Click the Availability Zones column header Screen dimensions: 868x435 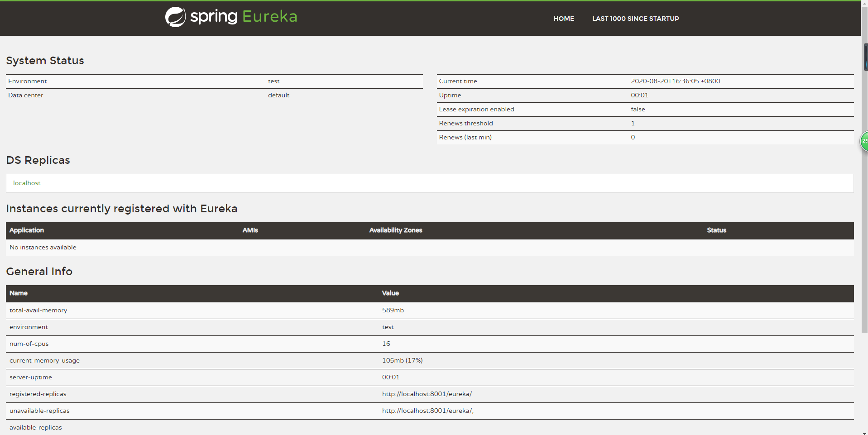point(396,230)
